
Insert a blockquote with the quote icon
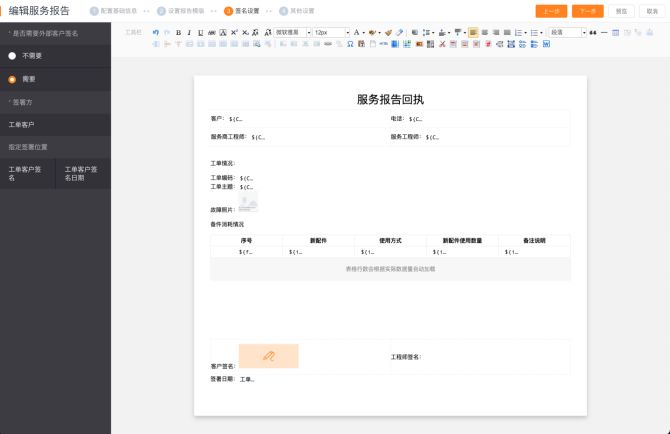point(592,32)
